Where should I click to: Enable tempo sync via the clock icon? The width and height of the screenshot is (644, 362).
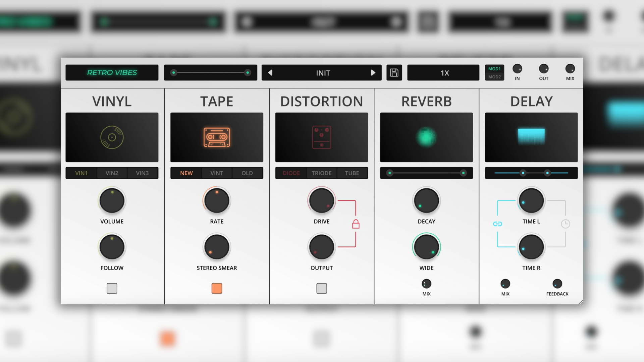click(x=566, y=223)
